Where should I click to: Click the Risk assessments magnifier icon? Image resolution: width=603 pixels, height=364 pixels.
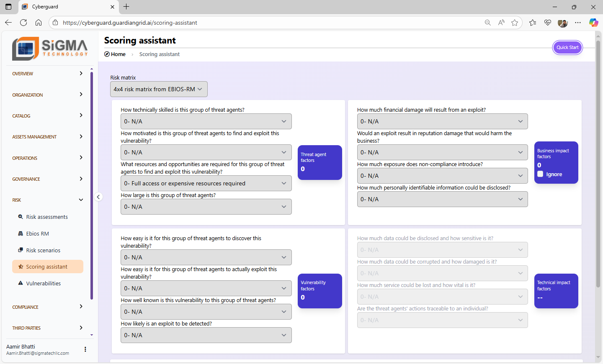point(21,217)
